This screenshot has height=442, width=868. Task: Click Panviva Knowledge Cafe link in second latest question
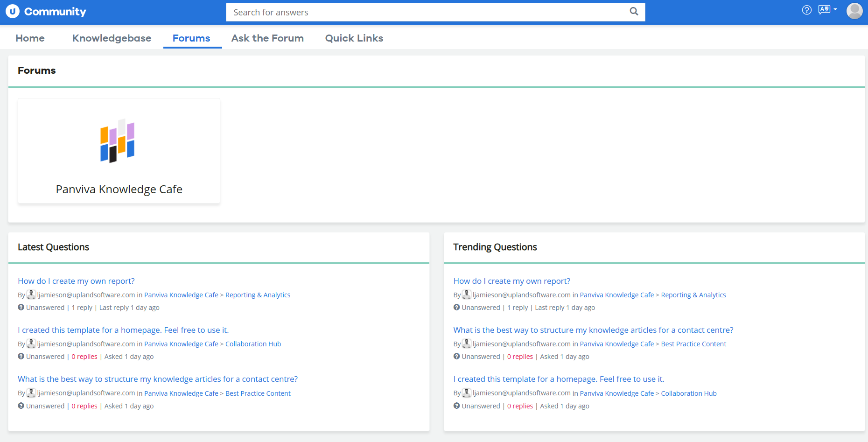point(181,344)
